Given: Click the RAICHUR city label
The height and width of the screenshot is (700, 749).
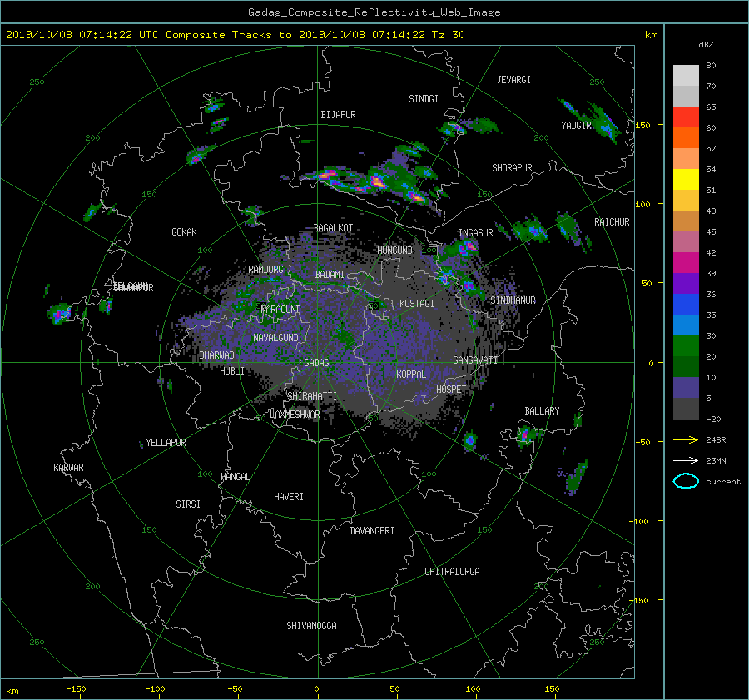Looking at the screenshot, I should 612,222.
